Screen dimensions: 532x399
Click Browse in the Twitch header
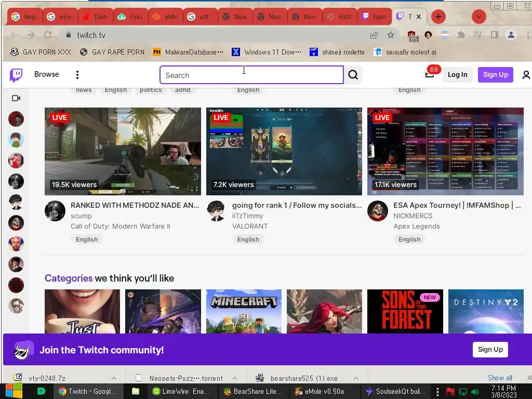pos(46,74)
